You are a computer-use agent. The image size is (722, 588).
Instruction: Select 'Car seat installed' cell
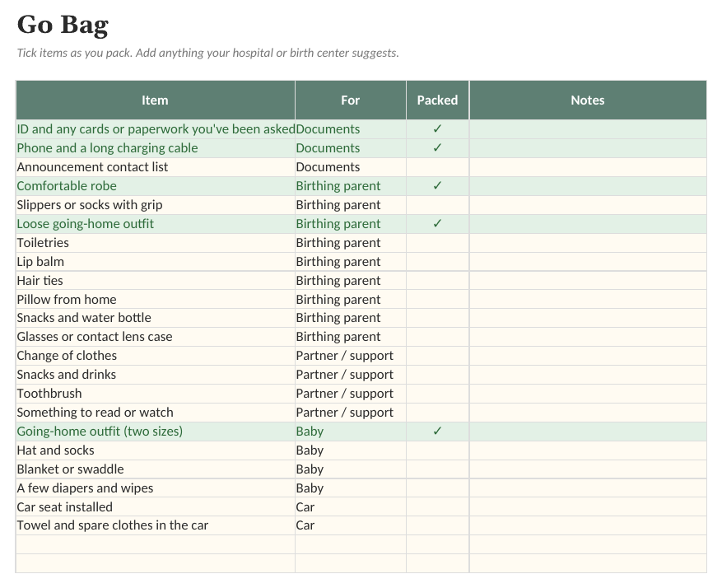coord(155,507)
